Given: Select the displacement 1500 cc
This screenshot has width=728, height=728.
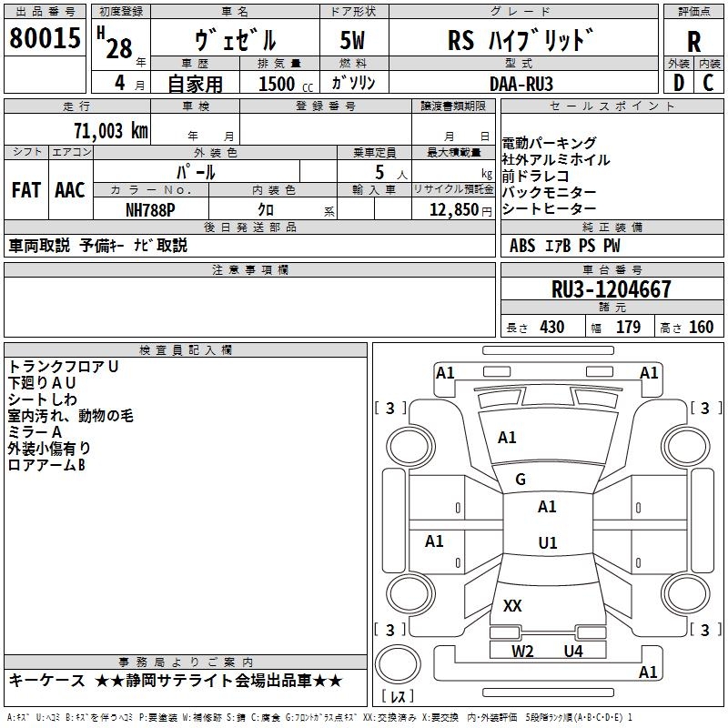Looking at the screenshot, I should pyautogui.click(x=286, y=84).
